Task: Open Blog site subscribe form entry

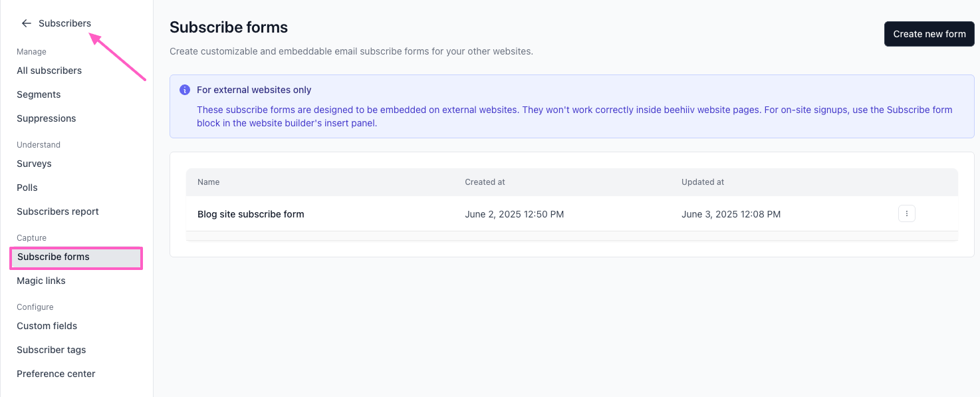Action: [x=251, y=214]
